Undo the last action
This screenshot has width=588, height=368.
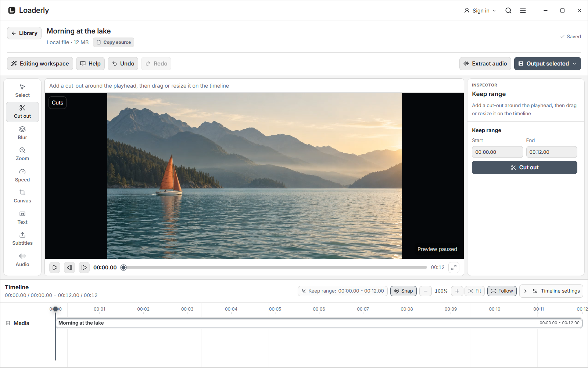pos(123,64)
